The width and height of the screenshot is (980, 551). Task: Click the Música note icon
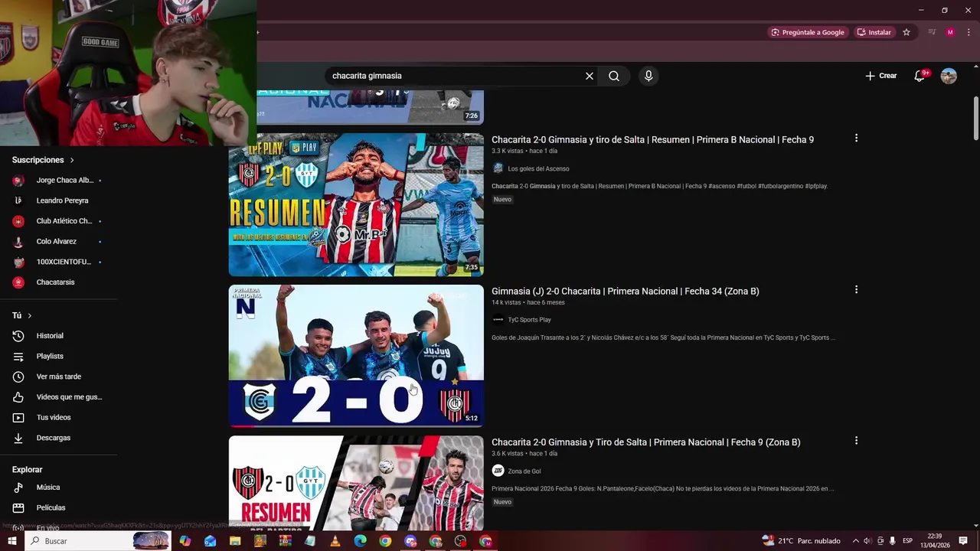click(18, 487)
